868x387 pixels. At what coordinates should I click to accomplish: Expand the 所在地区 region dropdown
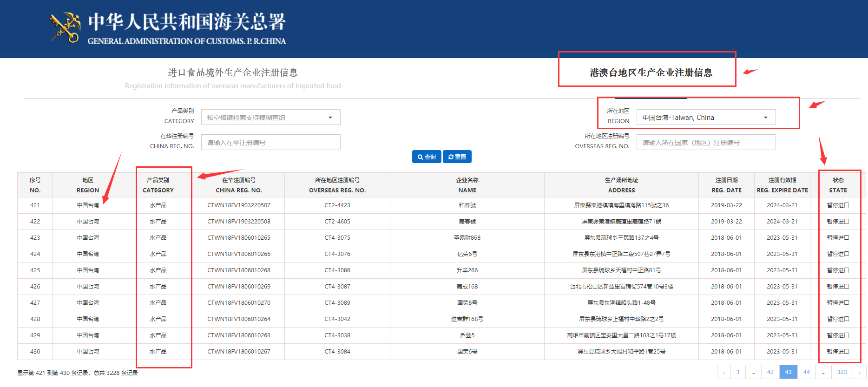point(705,118)
